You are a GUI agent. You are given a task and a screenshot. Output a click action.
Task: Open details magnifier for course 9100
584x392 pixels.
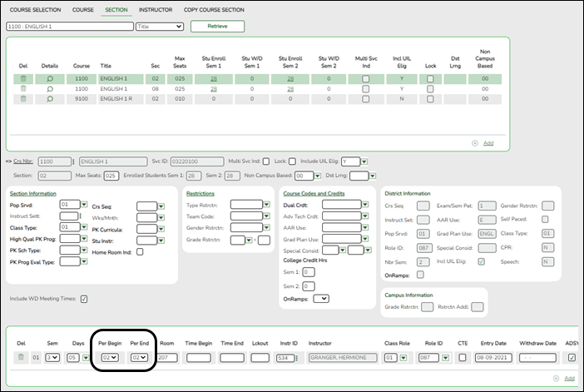[x=49, y=99]
